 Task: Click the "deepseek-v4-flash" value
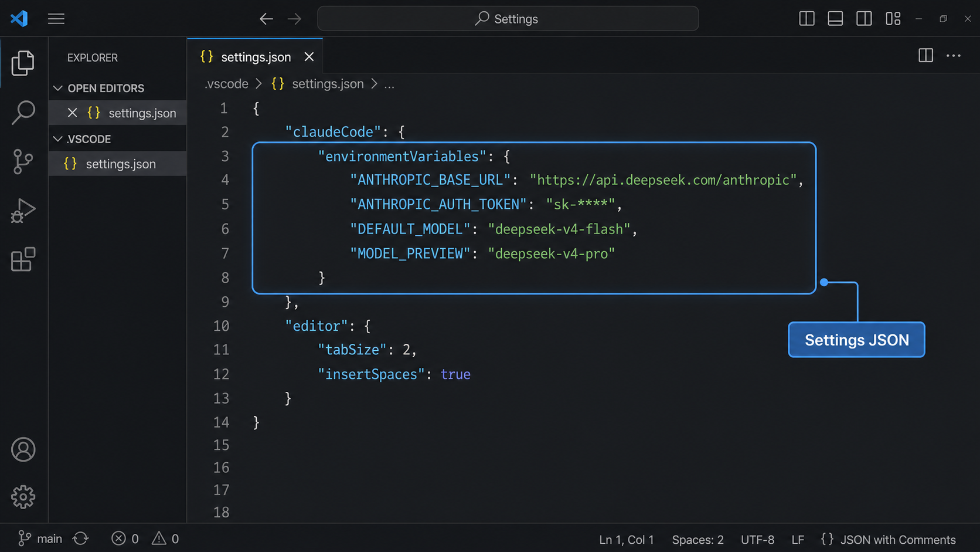(559, 229)
